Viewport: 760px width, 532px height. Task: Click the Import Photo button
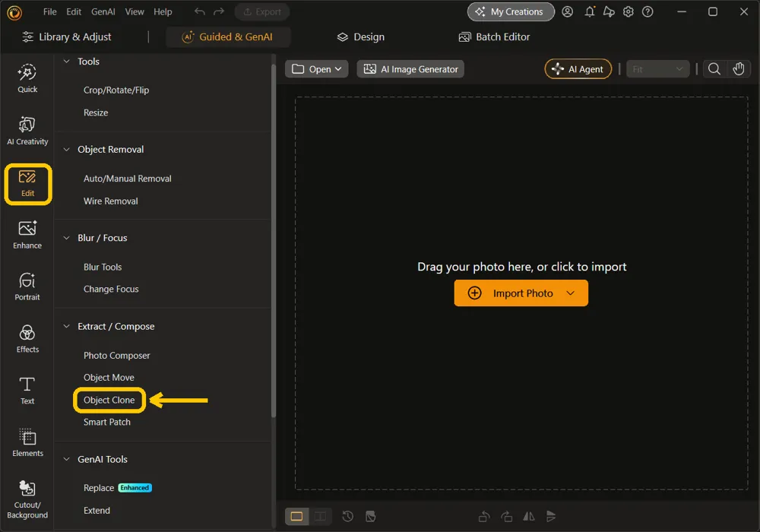[x=521, y=293]
